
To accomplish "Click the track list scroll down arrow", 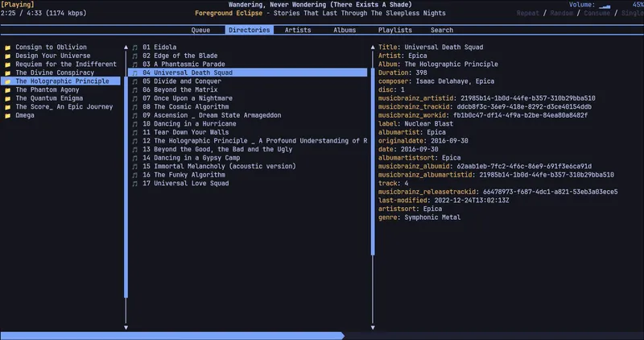I will point(126,328).
